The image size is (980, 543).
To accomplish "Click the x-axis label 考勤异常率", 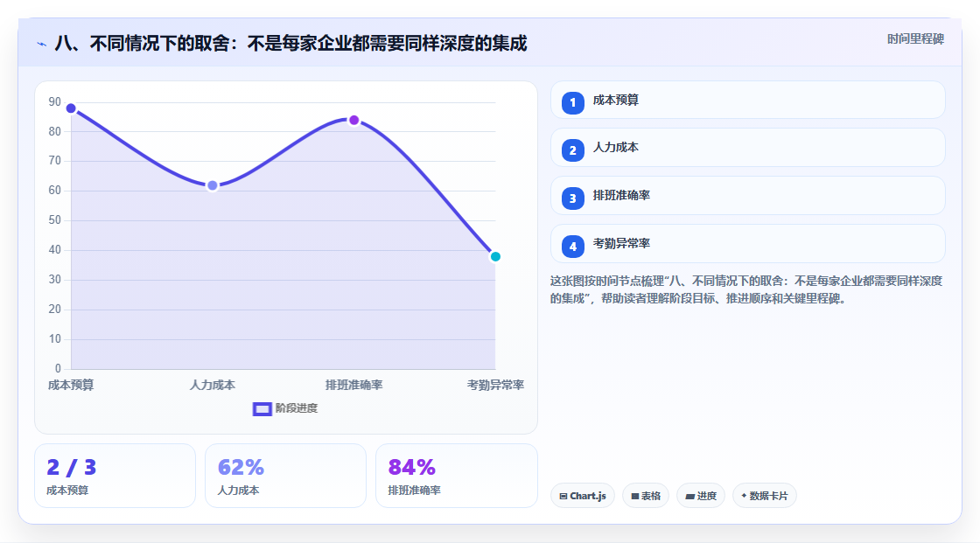I will (x=495, y=385).
